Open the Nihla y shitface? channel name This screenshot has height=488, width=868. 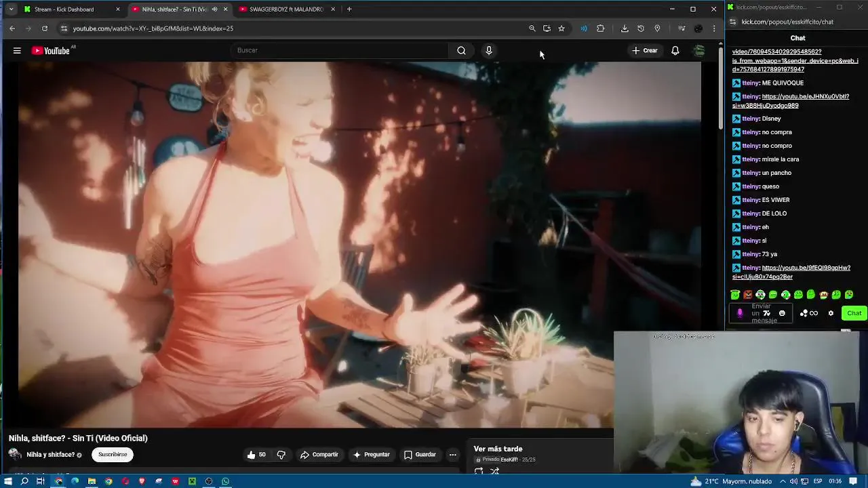click(50, 455)
